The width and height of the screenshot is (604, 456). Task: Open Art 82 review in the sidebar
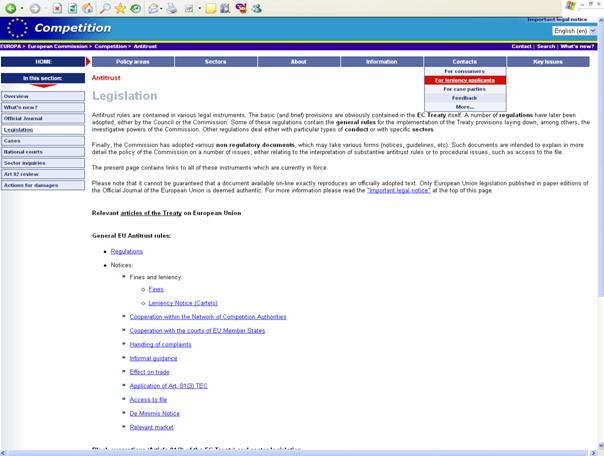click(43, 174)
